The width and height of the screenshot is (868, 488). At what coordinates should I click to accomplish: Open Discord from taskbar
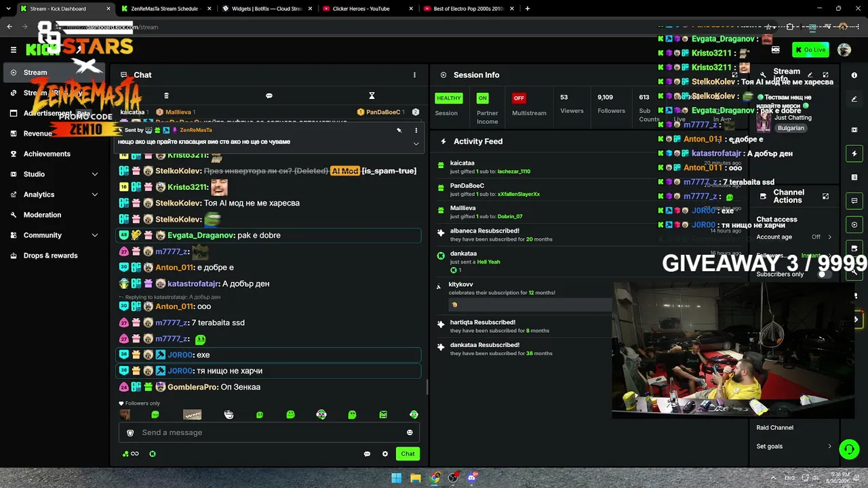tap(473, 478)
